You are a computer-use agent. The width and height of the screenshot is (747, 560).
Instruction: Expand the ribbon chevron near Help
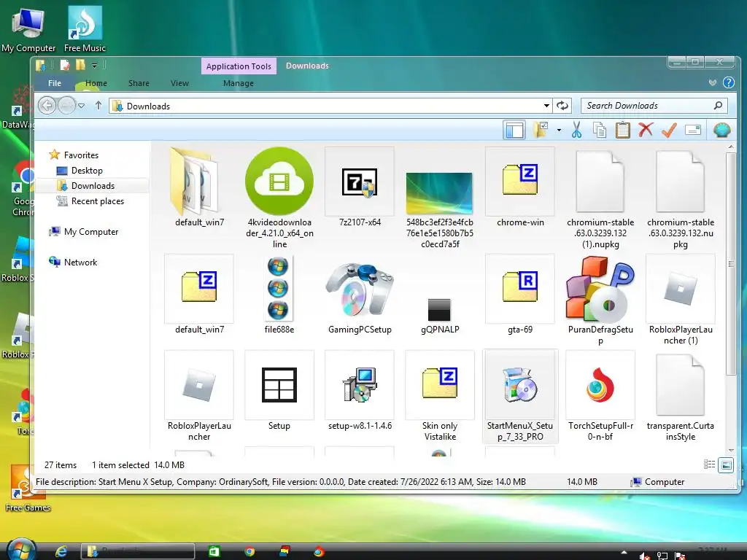tap(713, 83)
